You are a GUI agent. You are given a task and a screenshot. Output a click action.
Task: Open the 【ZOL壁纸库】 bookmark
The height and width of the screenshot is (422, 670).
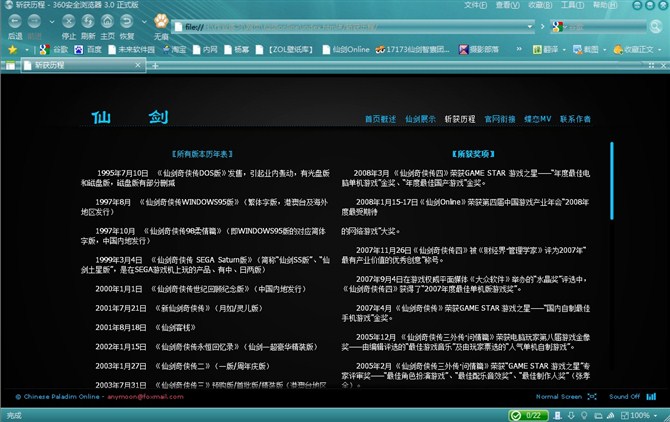(x=284, y=50)
